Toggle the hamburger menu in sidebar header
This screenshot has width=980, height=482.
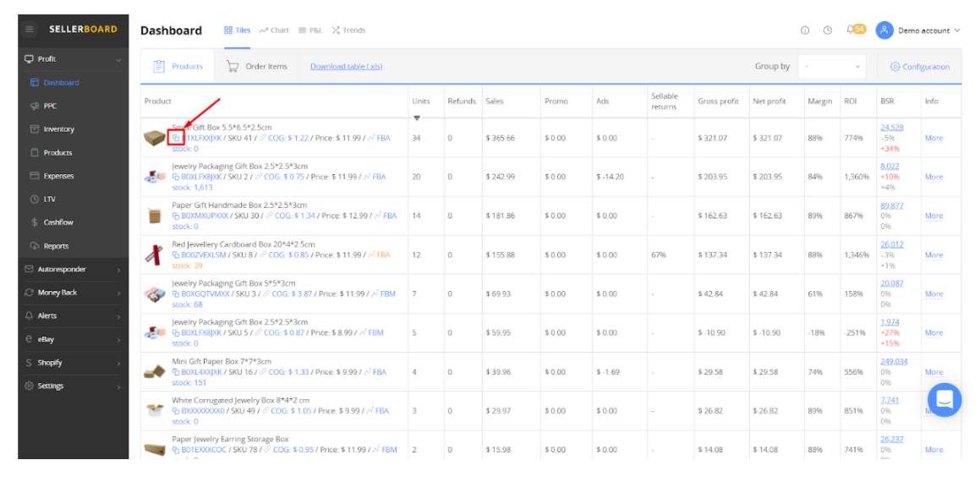coord(30,30)
